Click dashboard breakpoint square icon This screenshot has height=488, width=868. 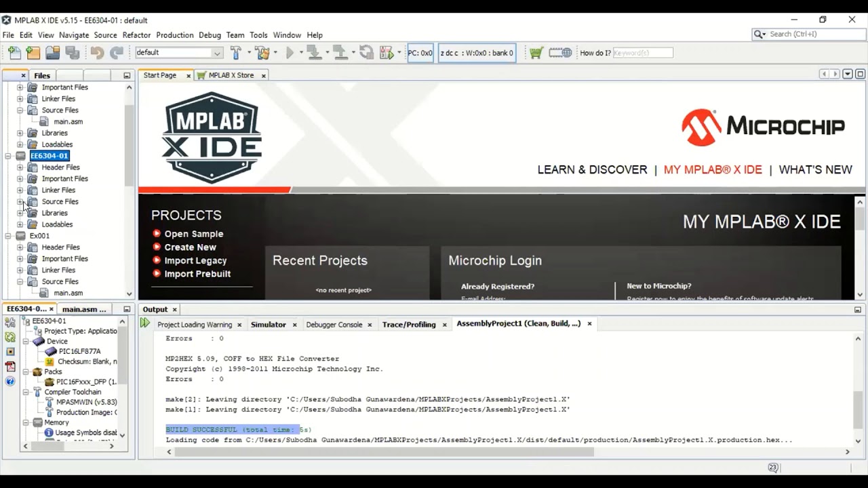click(x=10, y=352)
